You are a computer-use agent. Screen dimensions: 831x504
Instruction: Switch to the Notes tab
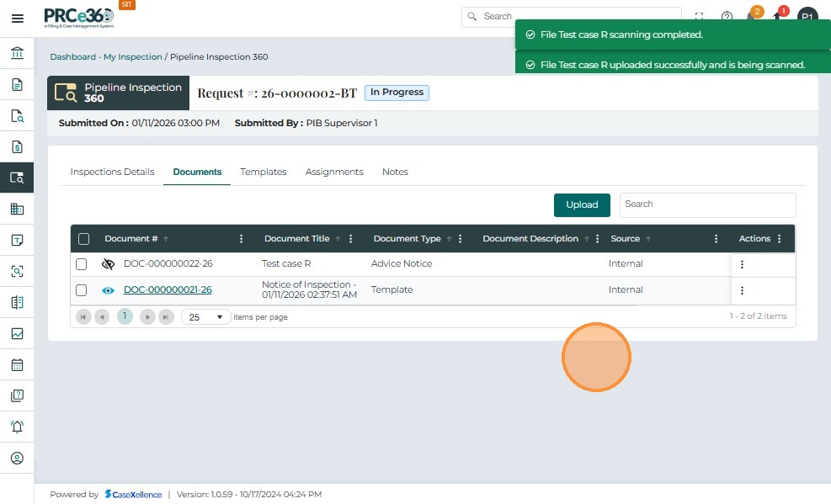tap(396, 172)
